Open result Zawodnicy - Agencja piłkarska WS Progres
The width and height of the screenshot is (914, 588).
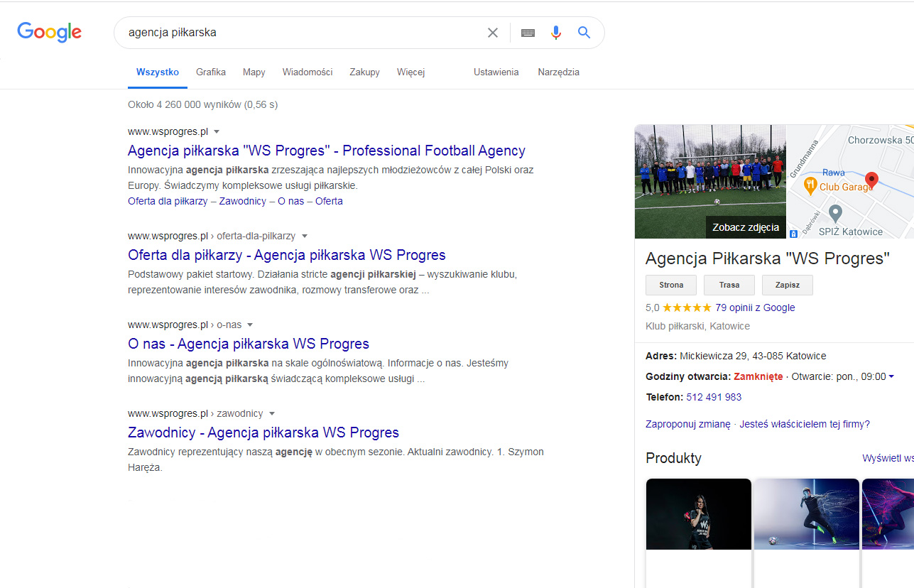tap(263, 432)
